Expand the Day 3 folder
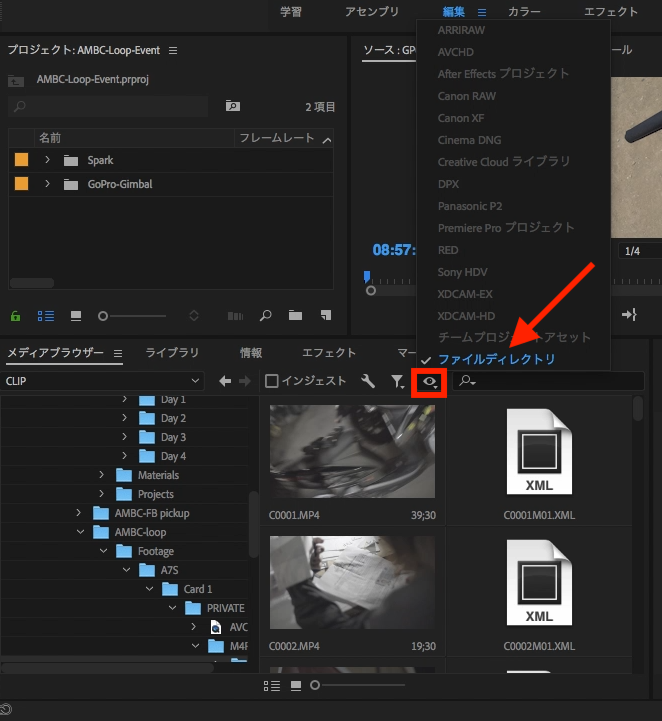This screenshot has width=662, height=721. 125,436
